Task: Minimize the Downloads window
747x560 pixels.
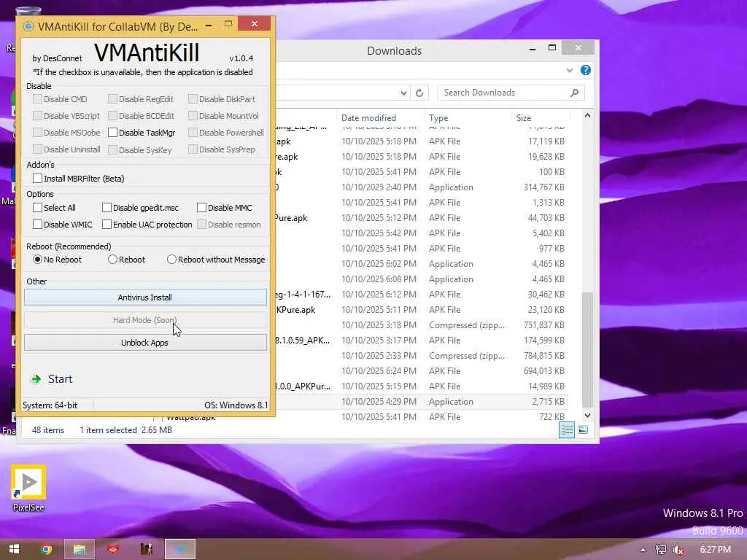Action: [532, 47]
